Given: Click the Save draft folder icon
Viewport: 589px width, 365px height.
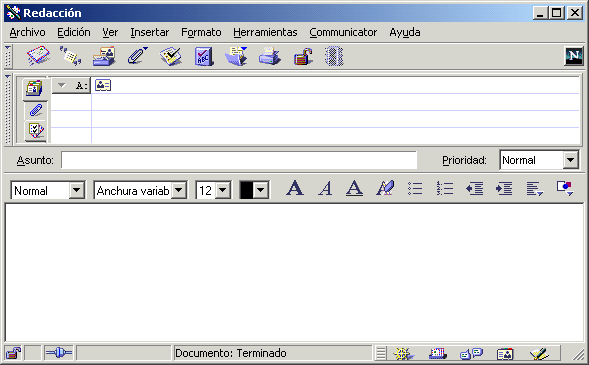Looking at the screenshot, I should pyautogui.click(x=237, y=56).
